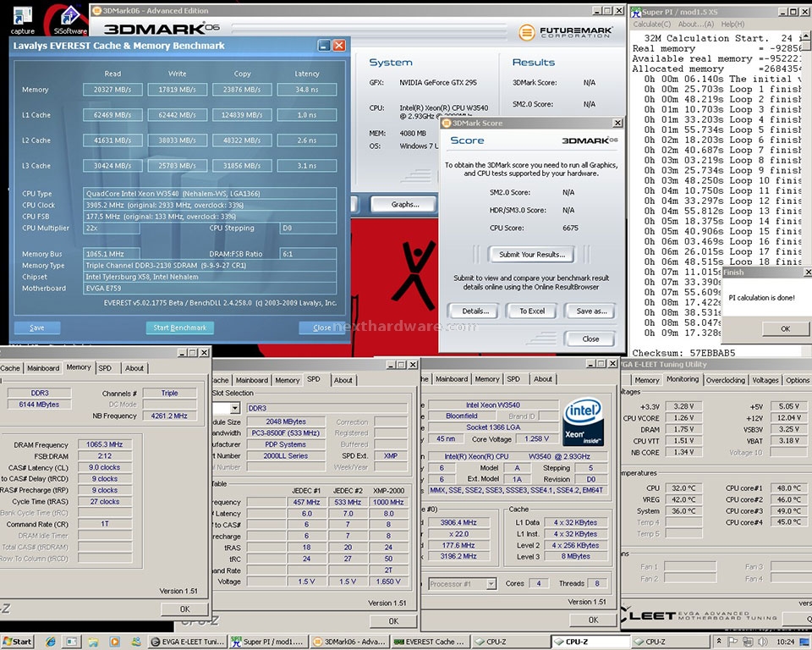Click the XMP-2000 column header
812x650 pixels.
click(388, 490)
